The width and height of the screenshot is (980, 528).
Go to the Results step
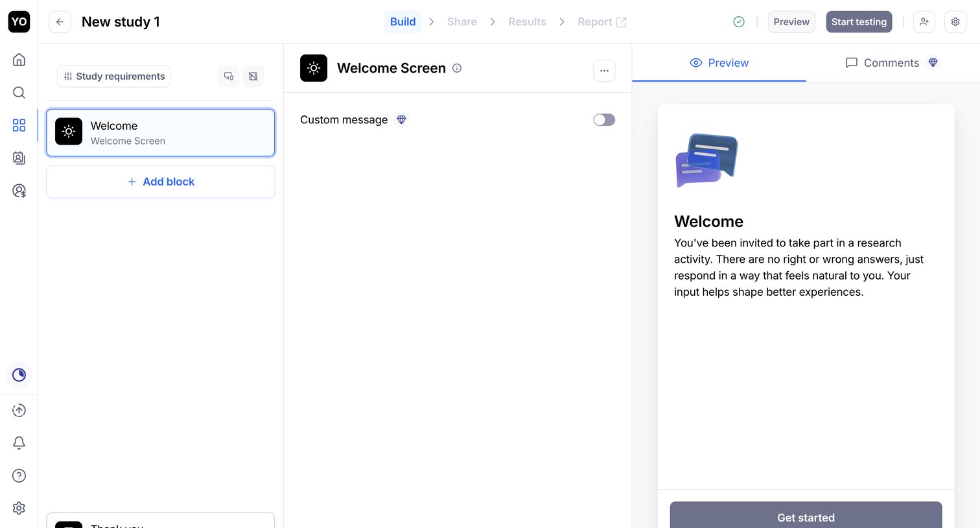(527, 21)
